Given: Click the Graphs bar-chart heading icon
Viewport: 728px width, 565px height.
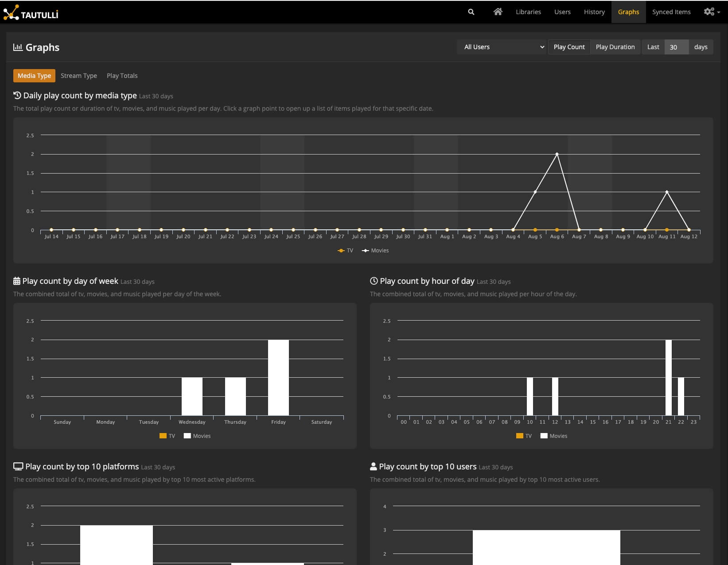Looking at the screenshot, I should (18, 47).
